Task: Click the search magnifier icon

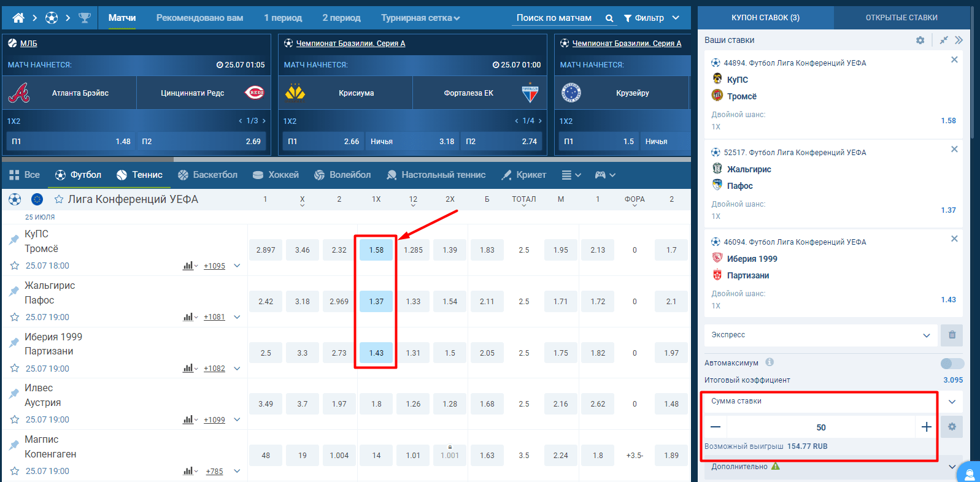Action: [x=609, y=18]
